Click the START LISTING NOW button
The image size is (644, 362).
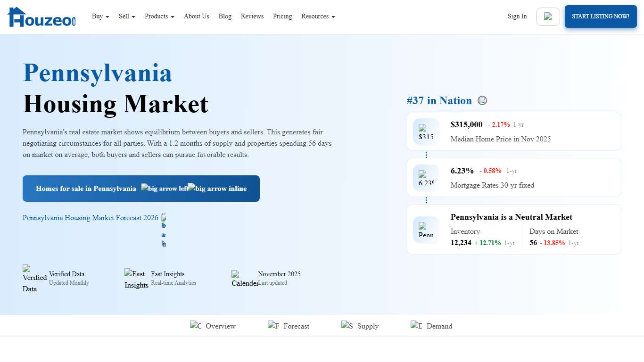tap(600, 16)
